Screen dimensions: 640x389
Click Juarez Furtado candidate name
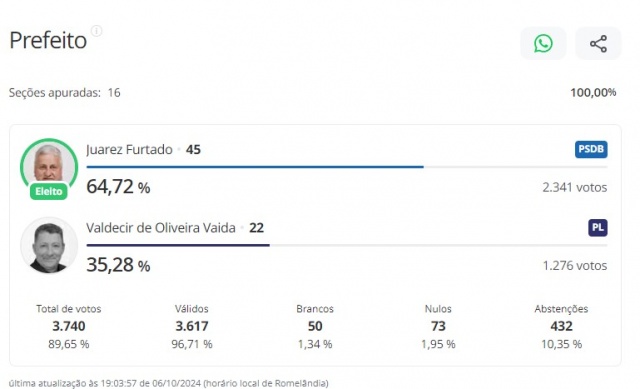point(129,149)
